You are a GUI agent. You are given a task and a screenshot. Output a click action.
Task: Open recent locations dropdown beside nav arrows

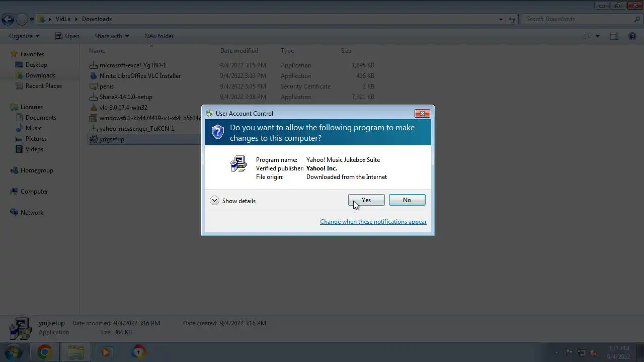[x=32, y=20]
